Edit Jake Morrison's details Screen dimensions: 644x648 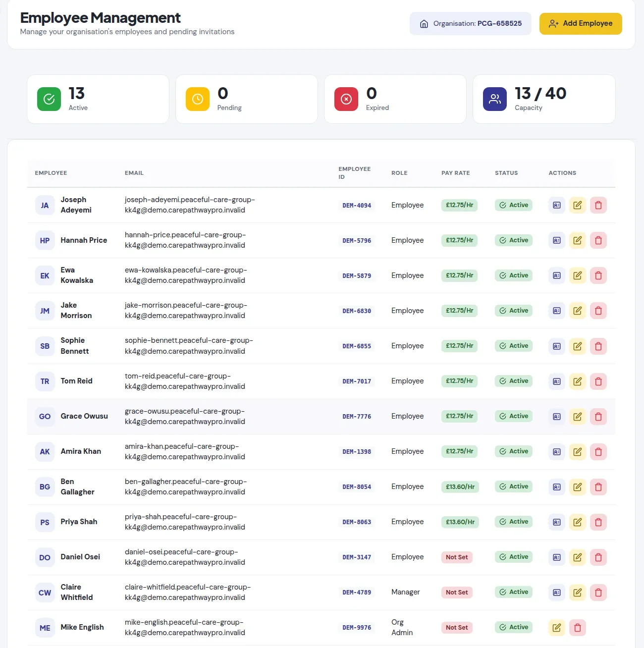(x=578, y=311)
